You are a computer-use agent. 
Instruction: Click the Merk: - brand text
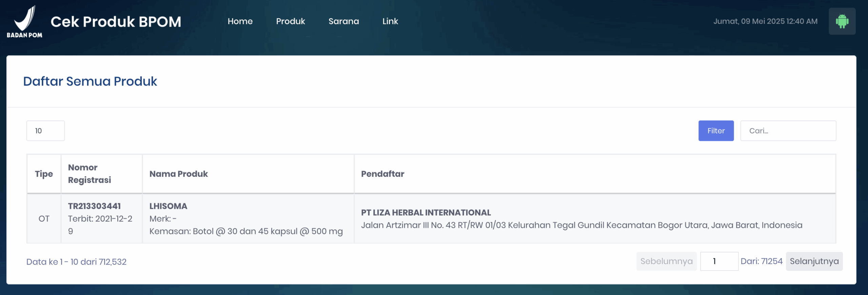(x=163, y=219)
